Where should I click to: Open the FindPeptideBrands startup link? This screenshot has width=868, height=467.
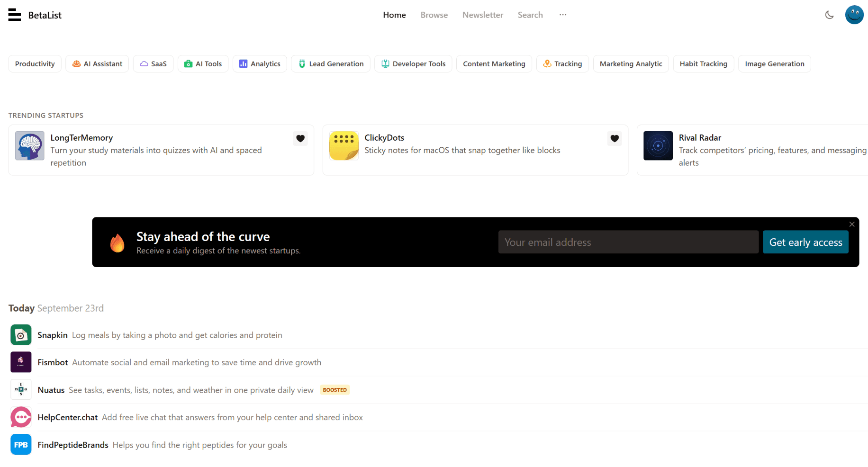tap(73, 445)
